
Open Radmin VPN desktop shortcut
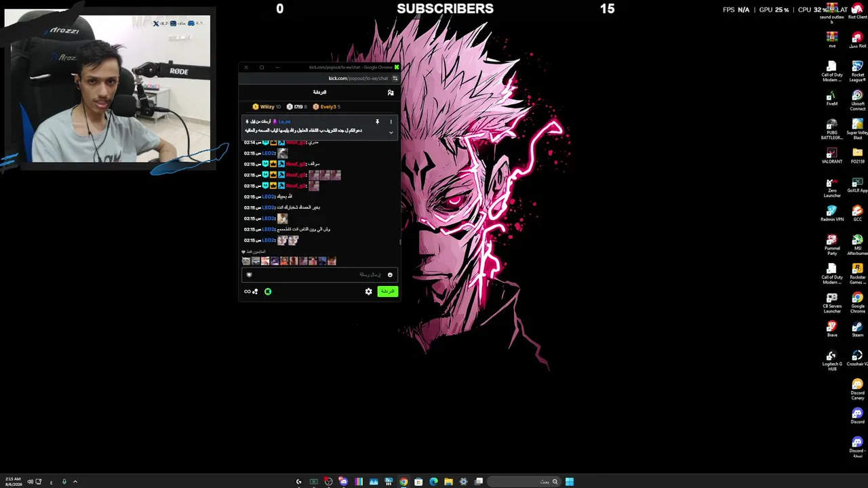(832, 213)
